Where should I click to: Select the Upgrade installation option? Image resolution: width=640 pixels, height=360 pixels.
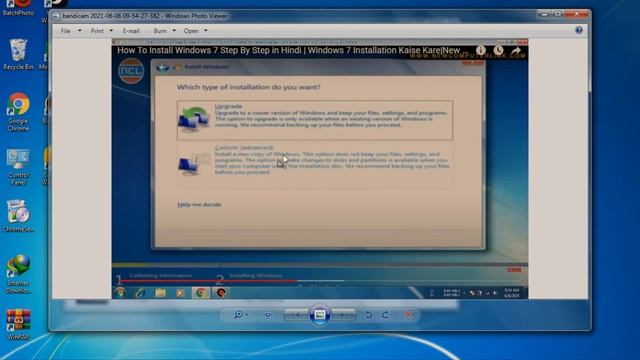pyautogui.click(x=315, y=120)
